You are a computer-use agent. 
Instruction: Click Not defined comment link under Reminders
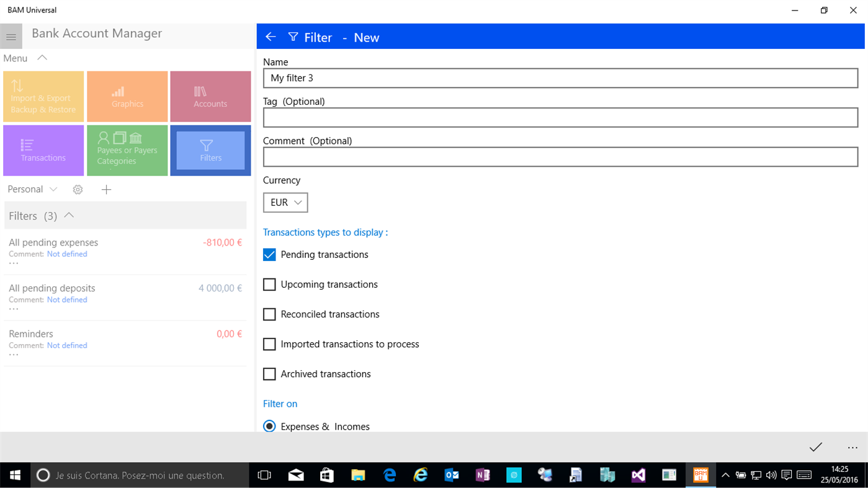point(66,345)
